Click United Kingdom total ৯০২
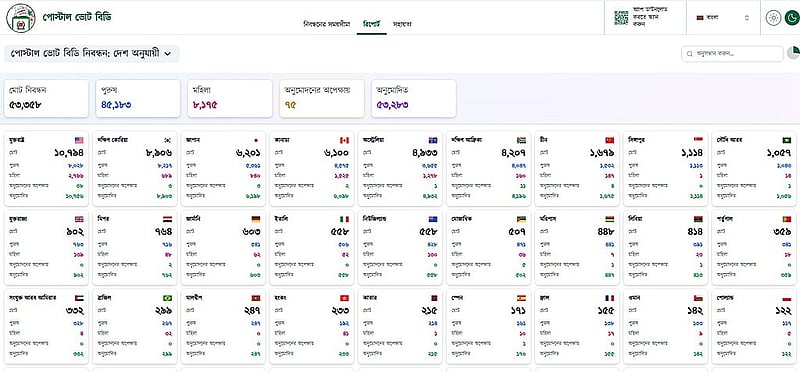The width and height of the screenshot is (800, 372). (74, 231)
